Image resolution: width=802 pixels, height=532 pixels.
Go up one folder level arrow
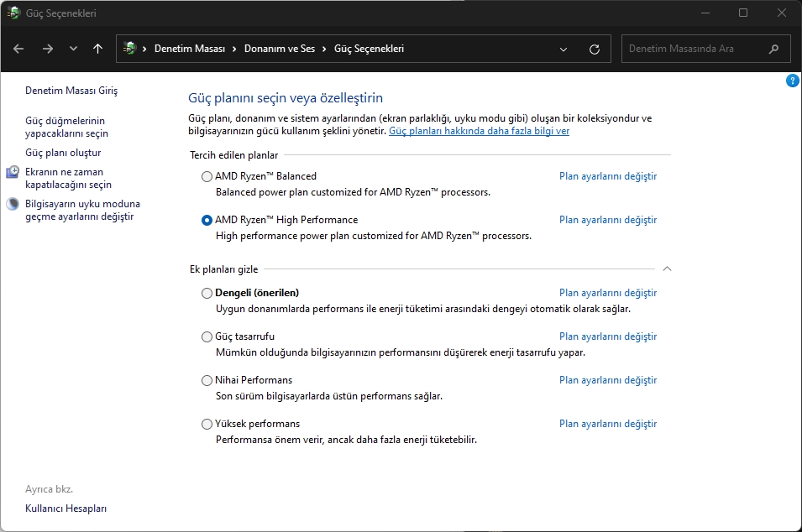97,49
